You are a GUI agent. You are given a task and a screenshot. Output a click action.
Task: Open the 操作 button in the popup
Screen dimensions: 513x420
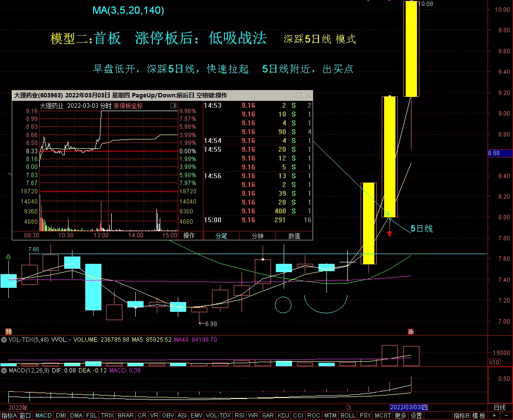point(189,235)
